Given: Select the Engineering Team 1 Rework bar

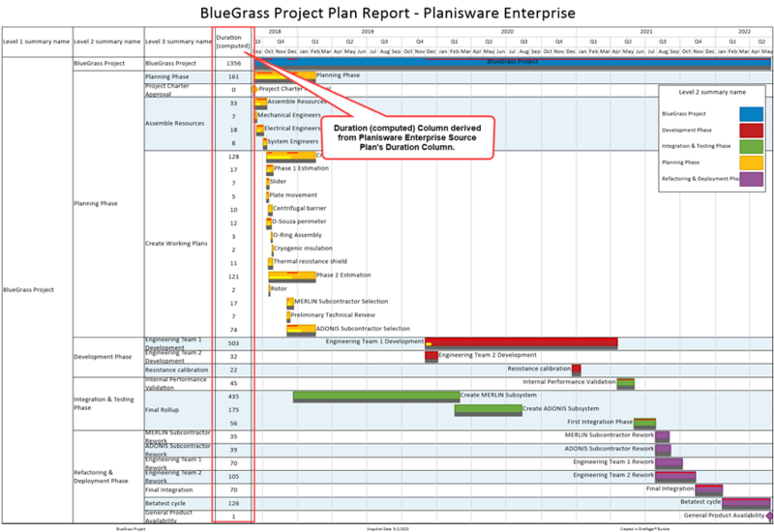Looking at the screenshot, I should pos(669,463).
